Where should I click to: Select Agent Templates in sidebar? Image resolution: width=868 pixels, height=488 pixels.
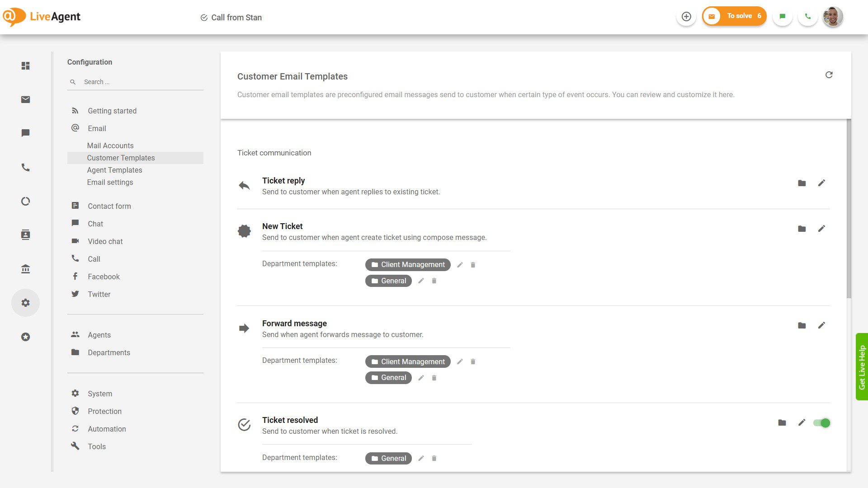tap(114, 170)
